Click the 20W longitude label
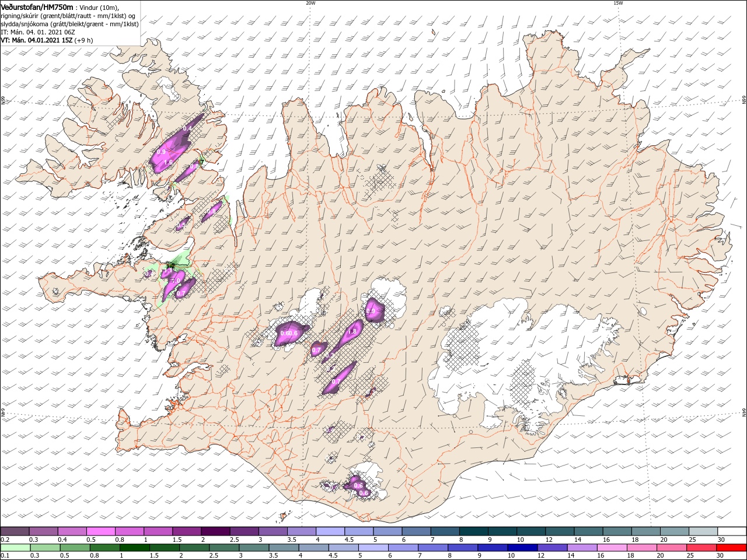The image size is (747, 560). point(310,3)
